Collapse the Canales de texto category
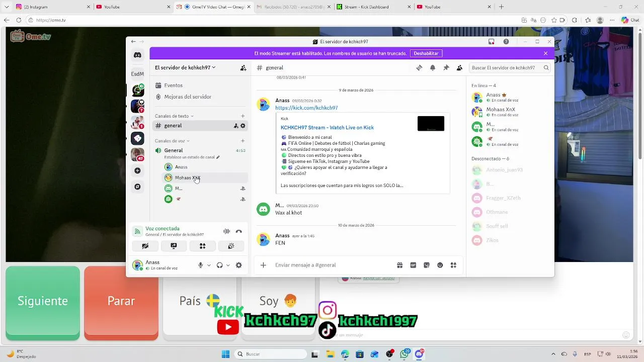Image resolution: width=644 pixels, height=362 pixels. click(174, 116)
